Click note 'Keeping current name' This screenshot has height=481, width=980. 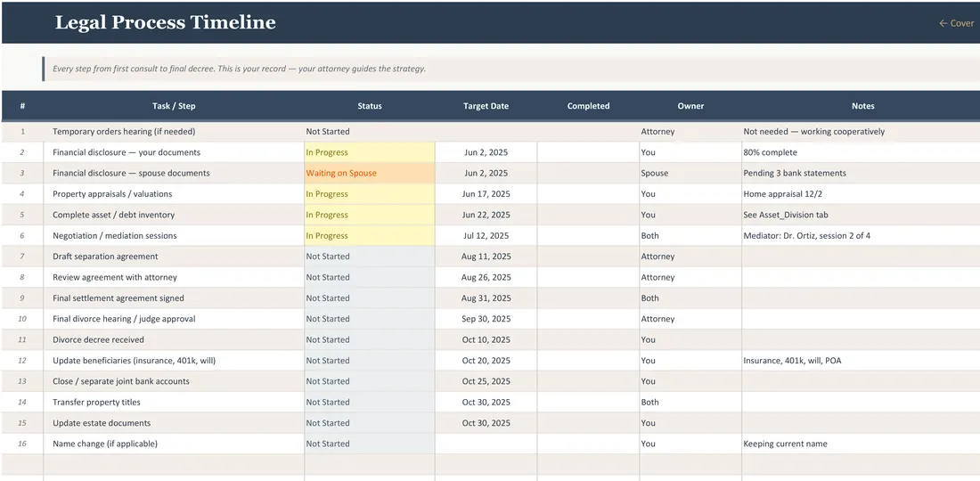785,444
